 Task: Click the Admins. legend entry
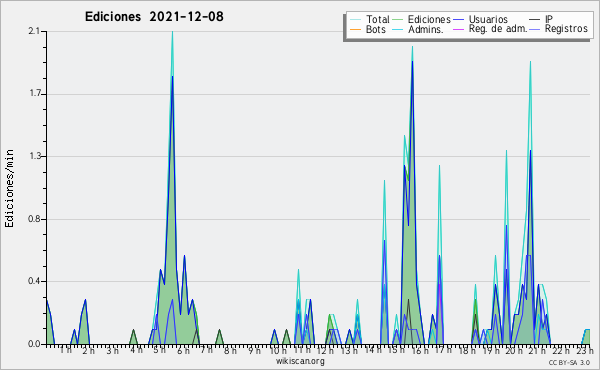(426, 29)
